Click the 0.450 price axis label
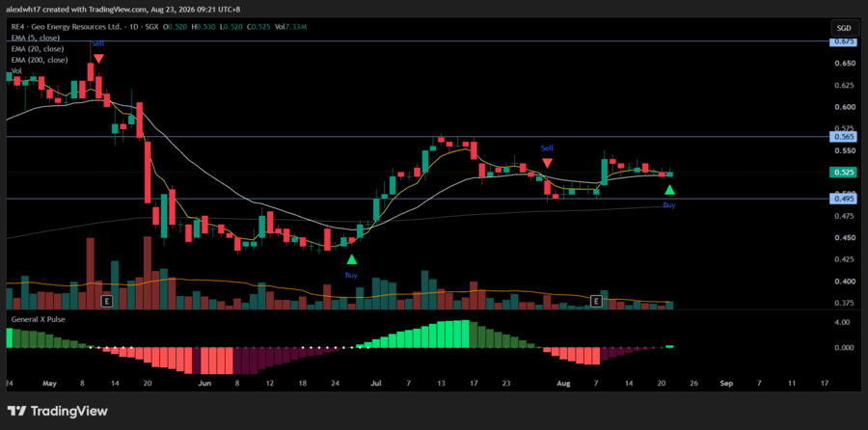The width and height of the screenshot is (868, 430). (843, 238)
